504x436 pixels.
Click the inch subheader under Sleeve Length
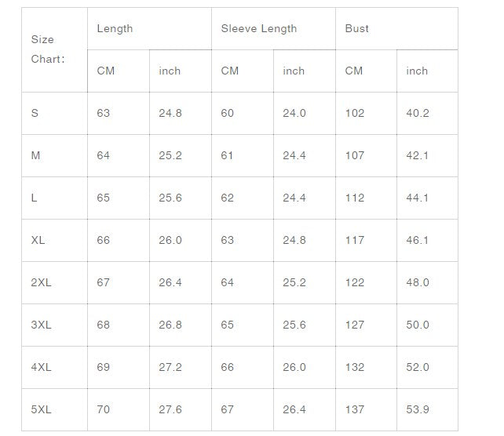point(294,71)
